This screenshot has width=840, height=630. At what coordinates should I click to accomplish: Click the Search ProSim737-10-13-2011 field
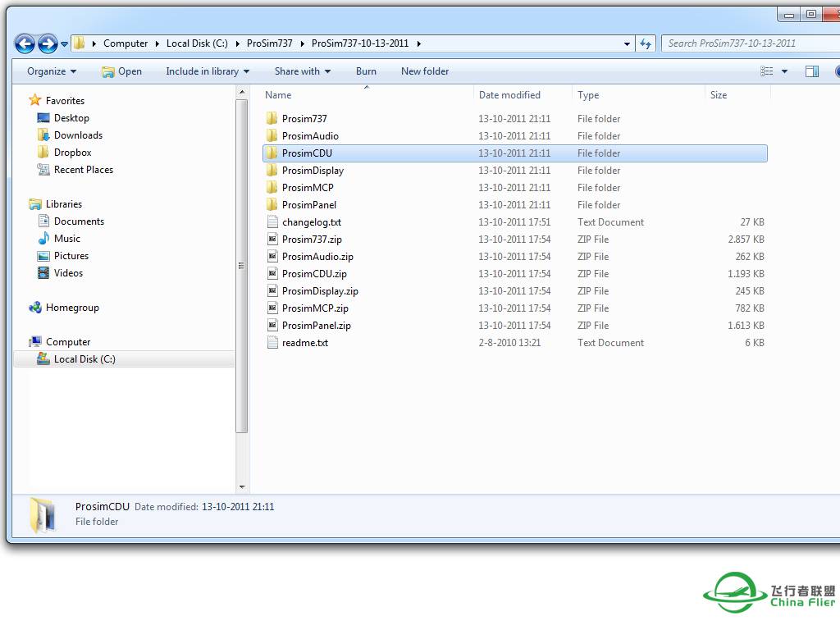[742, 43]
